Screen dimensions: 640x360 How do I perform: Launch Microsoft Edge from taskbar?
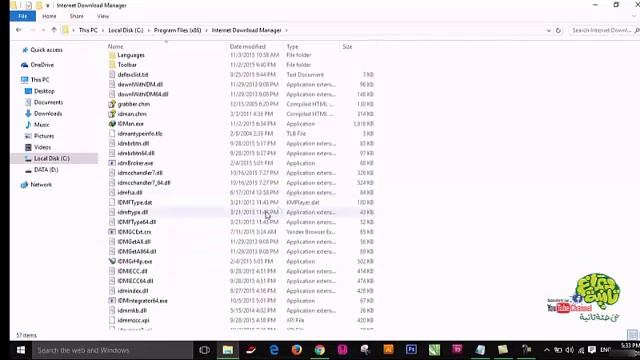(x=274, y=350)
